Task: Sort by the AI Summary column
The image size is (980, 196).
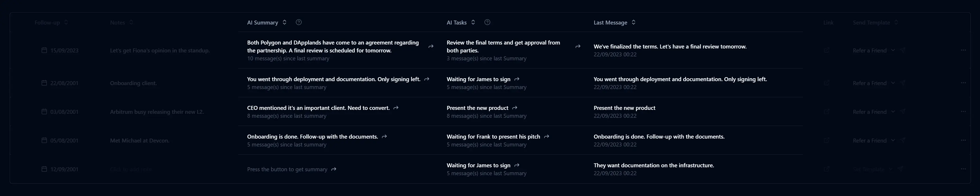Action: tap(284, 22)
